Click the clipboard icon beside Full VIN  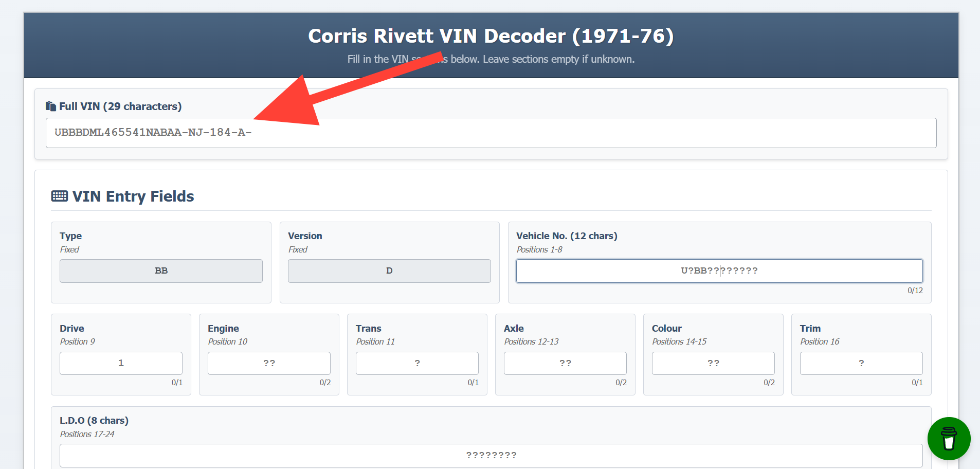pyautogui.click(x=50, y=106)
